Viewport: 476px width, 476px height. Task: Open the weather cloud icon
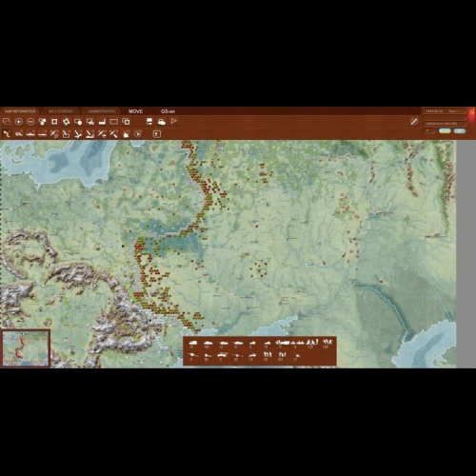click(162, 122)
